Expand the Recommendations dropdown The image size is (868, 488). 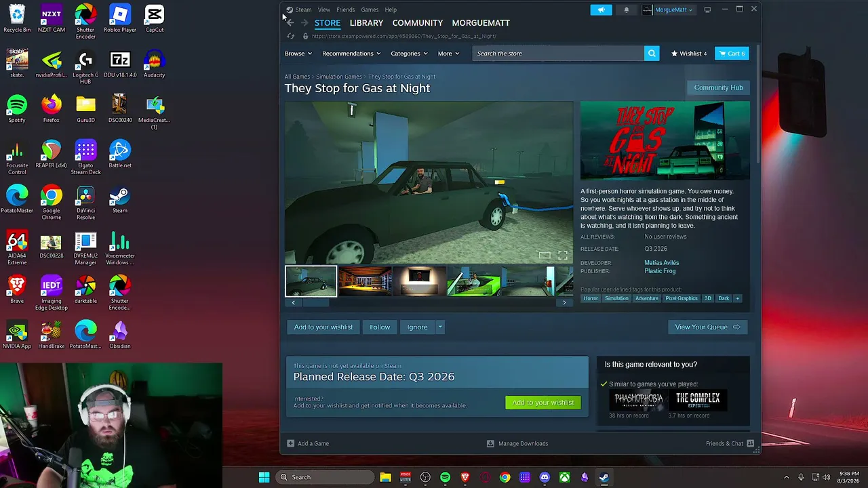coord(351,54)
